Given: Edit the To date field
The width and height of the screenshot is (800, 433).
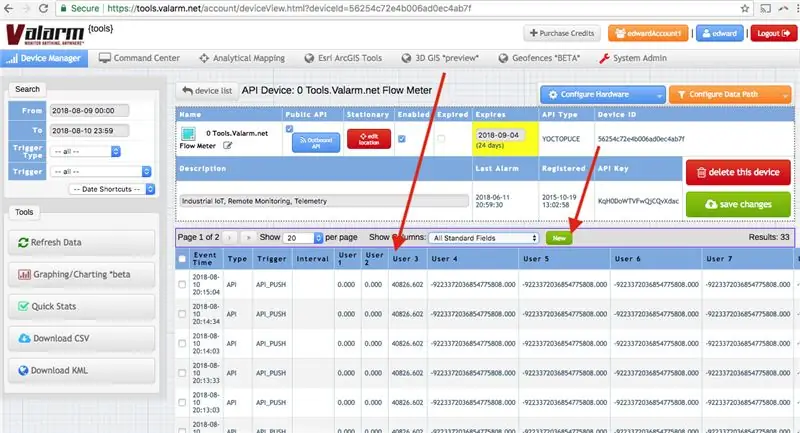Looking at the screenshot, I should click(x=89, y=131).
